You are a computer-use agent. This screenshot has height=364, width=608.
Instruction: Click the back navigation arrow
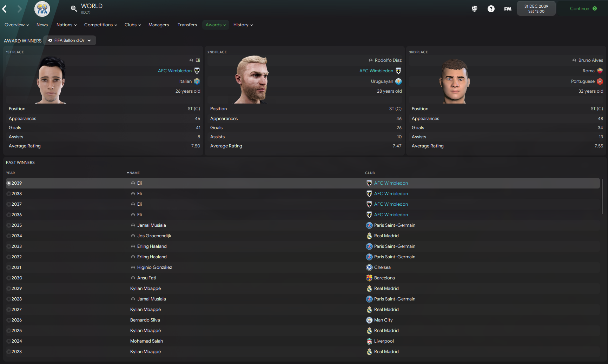(x=5, y=9)
